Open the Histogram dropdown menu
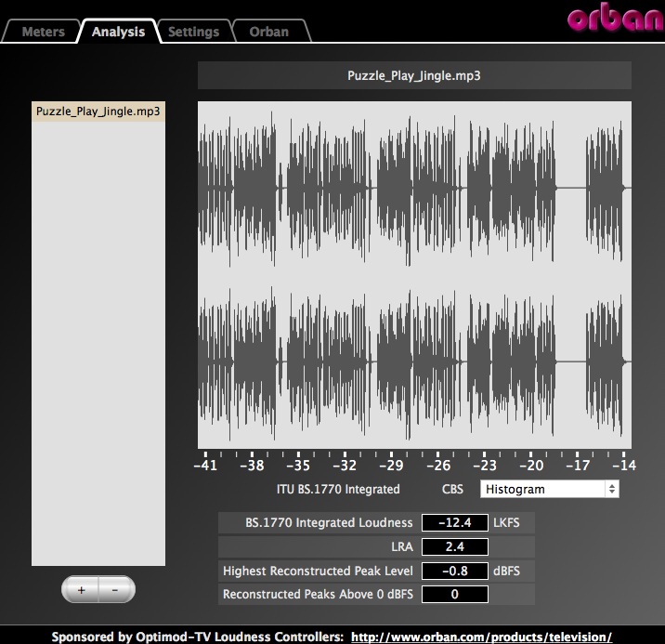 [x=542, y=489]
